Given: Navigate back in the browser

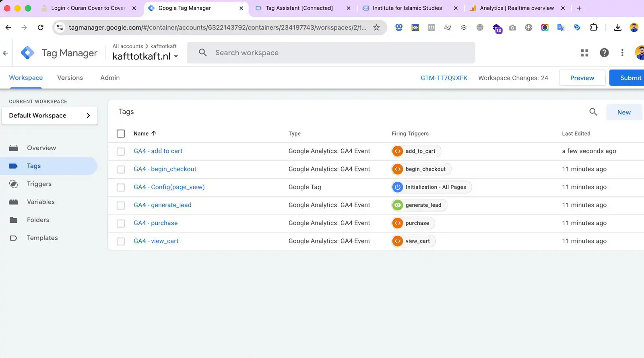Looking at the screenshot, I should click(x=8, y=27).
